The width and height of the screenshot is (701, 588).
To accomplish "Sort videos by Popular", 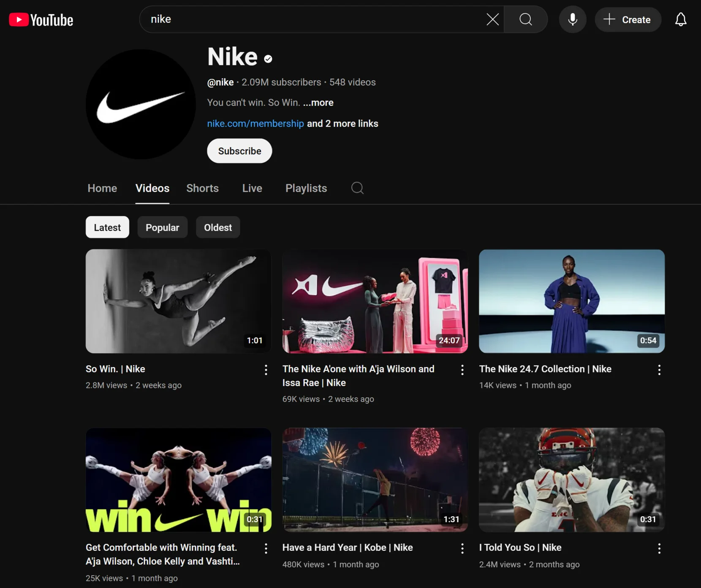I will pyautogui.click(x=162, y=228).
